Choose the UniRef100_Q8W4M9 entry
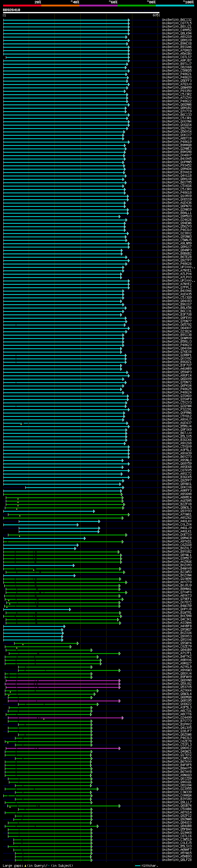Image resolution: width=197 pixels, height=868 pixels. [177, 88]
